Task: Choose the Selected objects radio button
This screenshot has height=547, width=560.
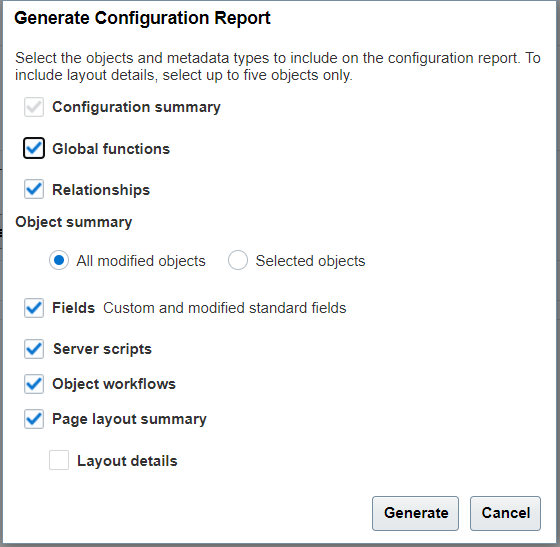Action: pyautogui.click(x=238, y=260)
